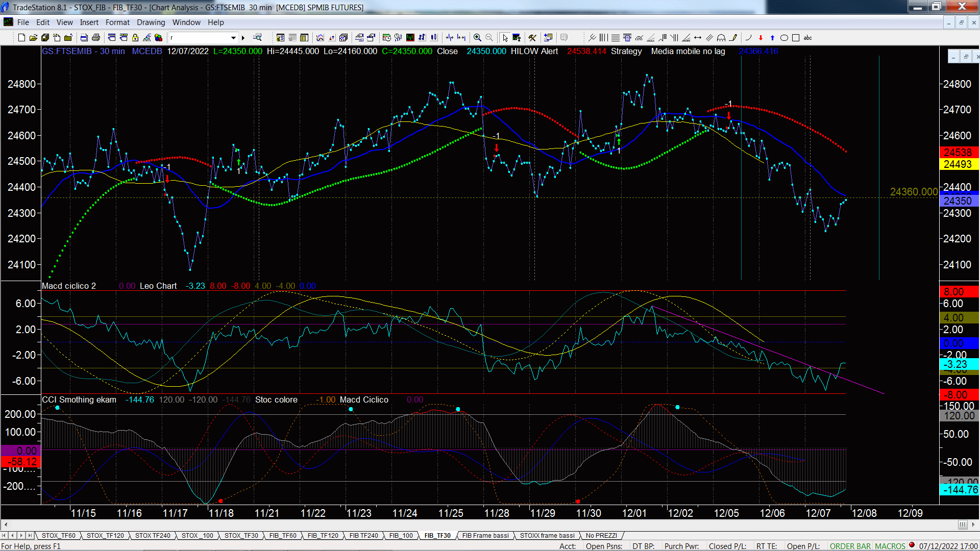Switch to the STOX_TF120 workspace tab
The height and width of the screenshot is (551, 980).
point(105,536)
